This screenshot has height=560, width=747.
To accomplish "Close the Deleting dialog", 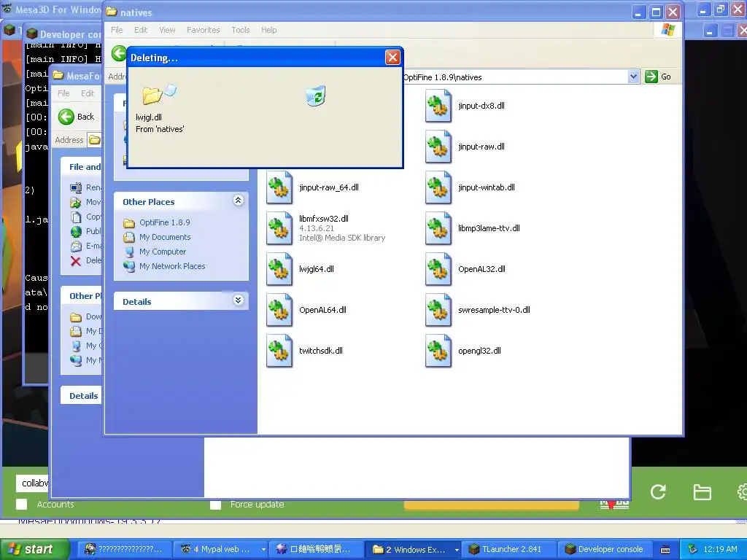I will (x=392, y=58).
